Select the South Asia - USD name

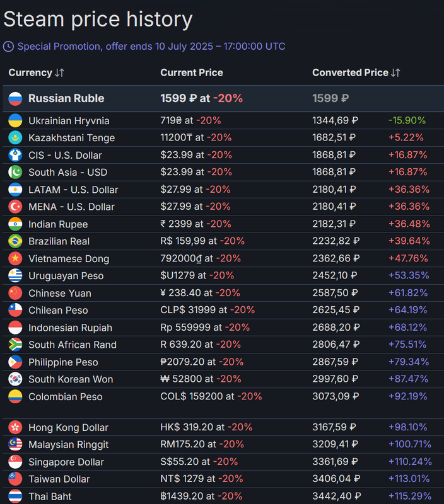point(67,172)
